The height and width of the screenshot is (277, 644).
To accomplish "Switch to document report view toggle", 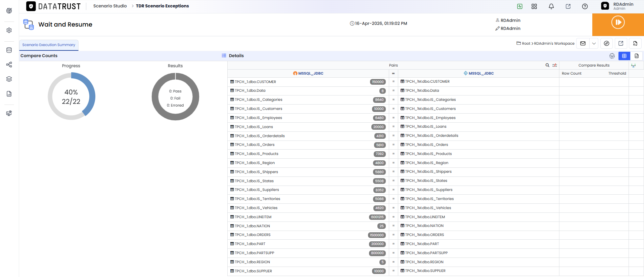I will (637, 56).
